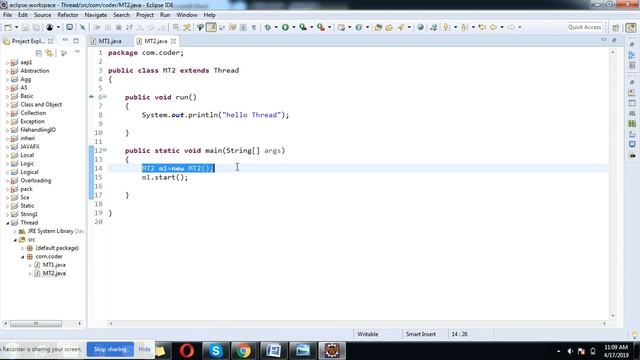
Task: Toggle Skip All Breakpoints in the toolbar
Action: tap(83, 27)
